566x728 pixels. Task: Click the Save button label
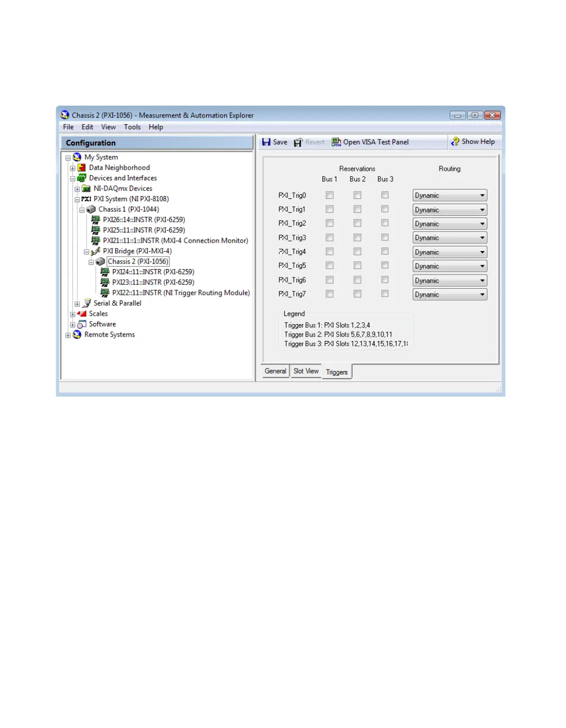click(280, 142)
